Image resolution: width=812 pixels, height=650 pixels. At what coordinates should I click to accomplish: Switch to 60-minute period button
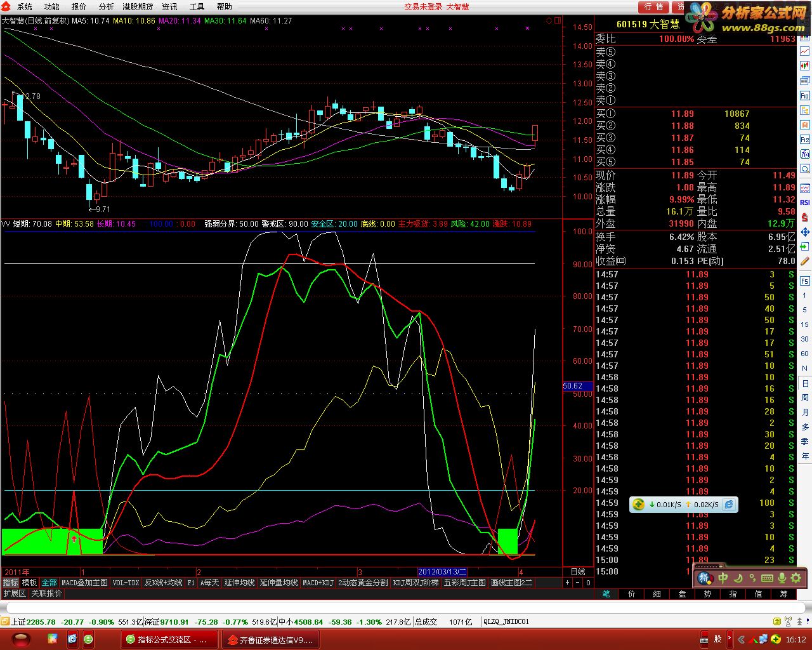pyautogui.click(x=805, y=354)
